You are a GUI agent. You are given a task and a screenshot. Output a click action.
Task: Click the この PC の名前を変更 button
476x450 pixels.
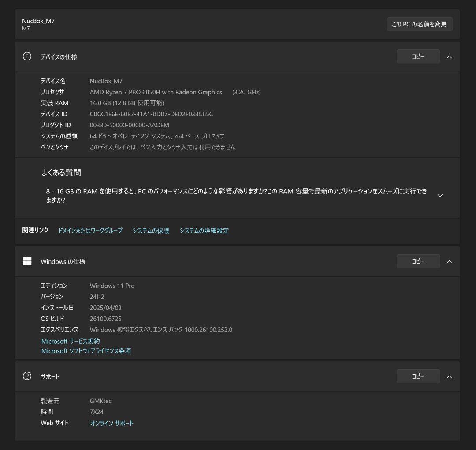click(419, 24)
